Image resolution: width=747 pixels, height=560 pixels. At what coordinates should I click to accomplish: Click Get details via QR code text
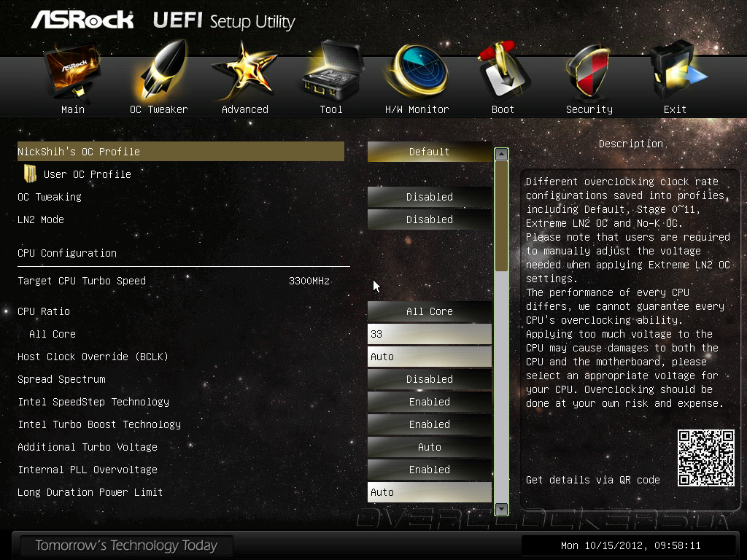click(592, 480)
